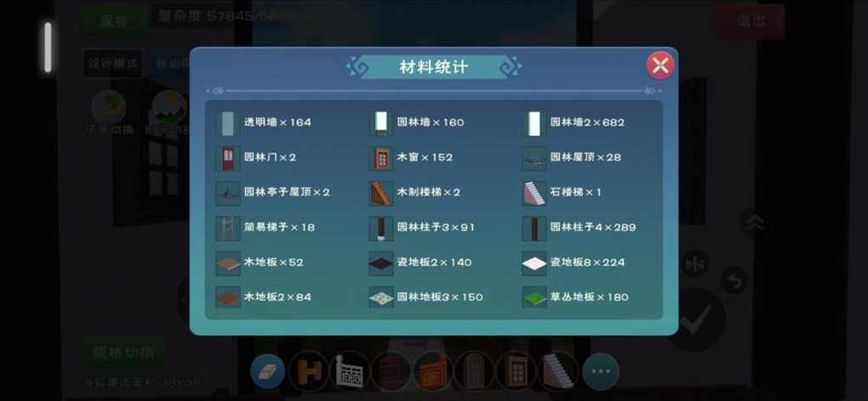Select the 石楼梯 stone stairs icon

click(534, 192)
